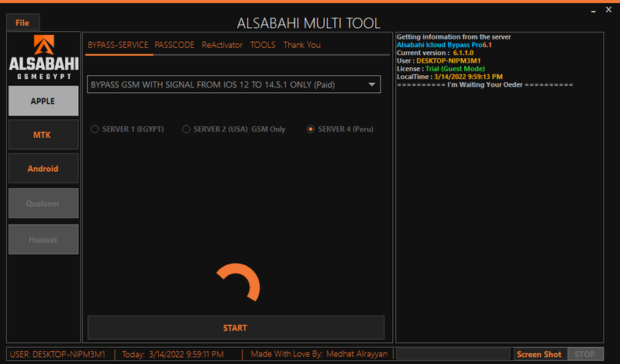Click 'License : Trial (Guest Mode)' text

(x=440, y=69)
